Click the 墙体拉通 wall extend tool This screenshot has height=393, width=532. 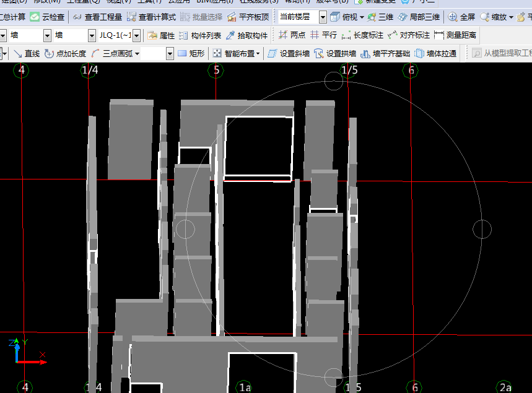click(435, 54)
